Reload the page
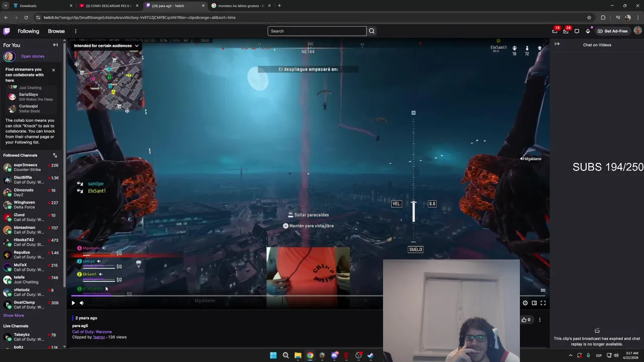Viewport: 644px width, 362px height. pyautogui.click(x=26, y=17)
